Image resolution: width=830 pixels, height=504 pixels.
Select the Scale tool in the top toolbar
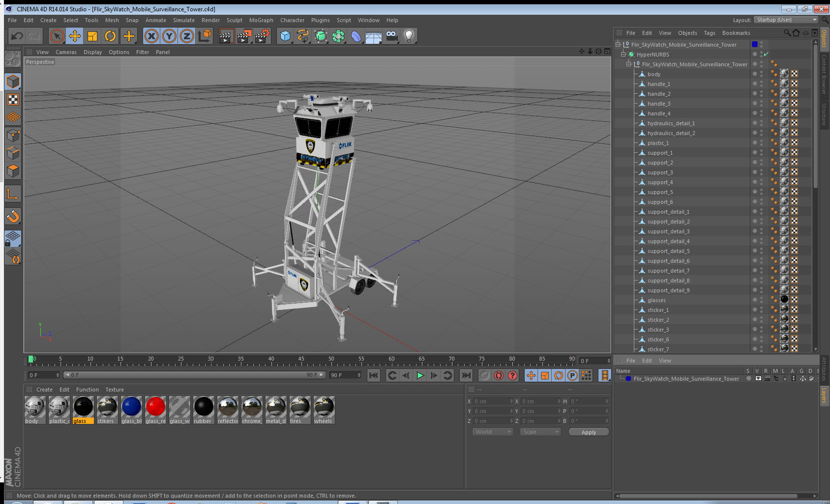tap(92, 36)
